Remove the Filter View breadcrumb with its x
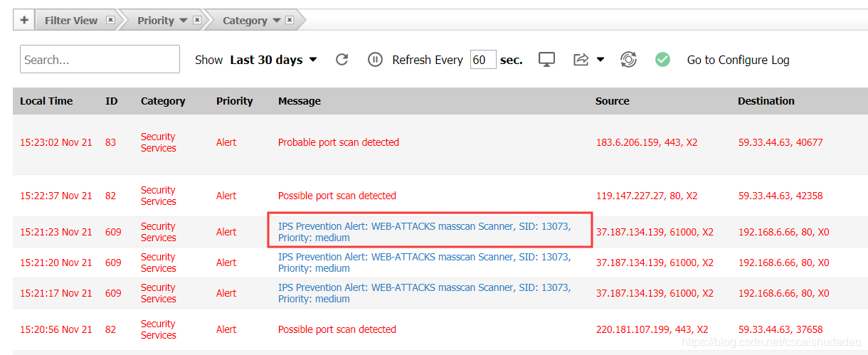This screenshot has width=868, height=355. [110, 20]
